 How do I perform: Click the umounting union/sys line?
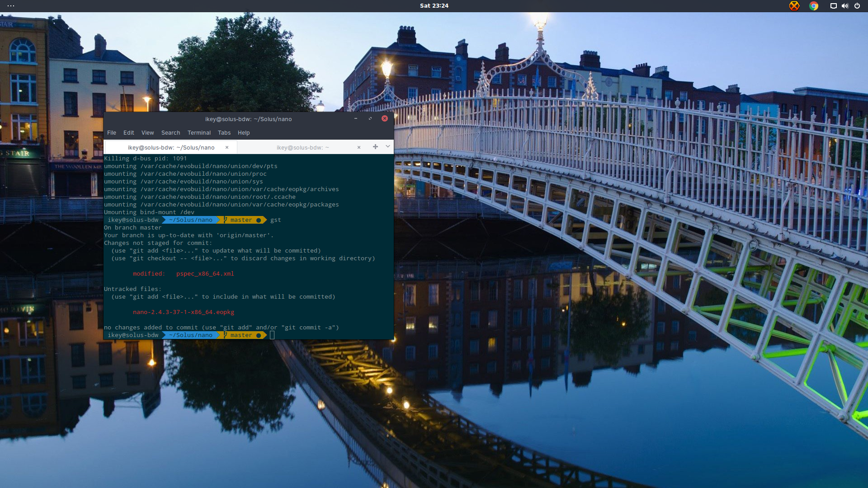[184, 182]
